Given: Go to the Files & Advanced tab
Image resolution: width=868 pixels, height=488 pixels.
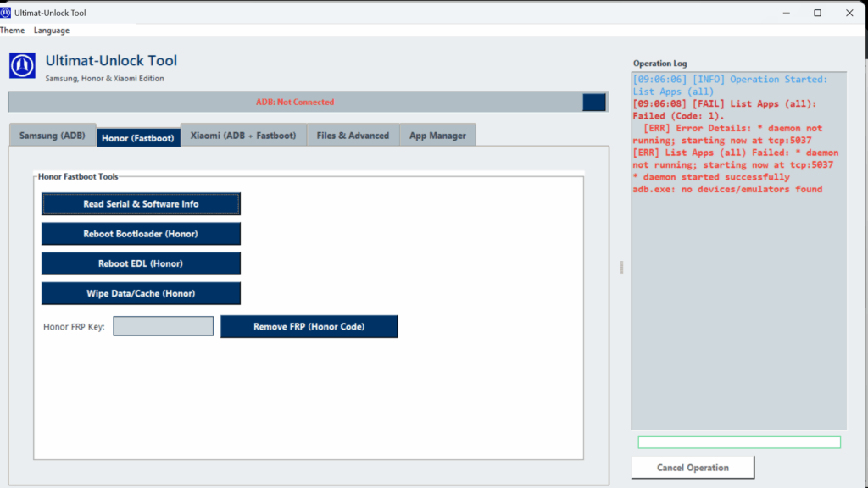Looking at the screenshot, I should point(353,136).
